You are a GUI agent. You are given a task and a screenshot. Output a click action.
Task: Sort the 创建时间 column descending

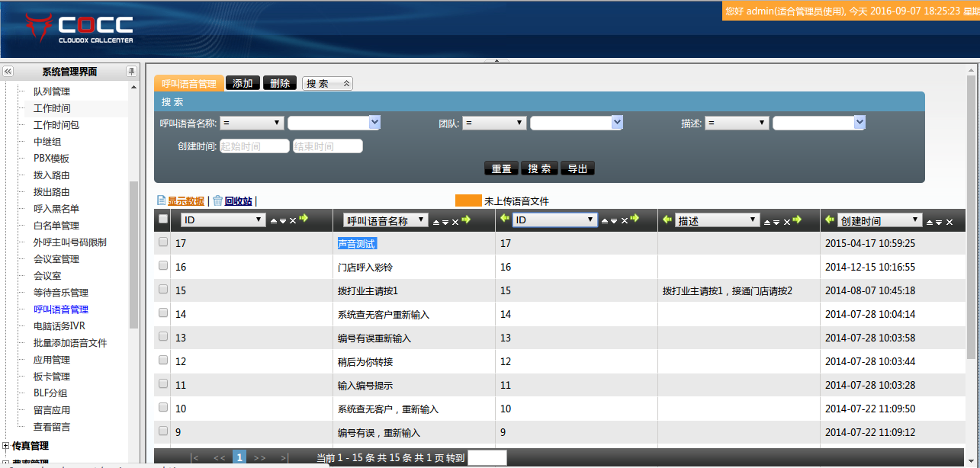click(939, 222)
